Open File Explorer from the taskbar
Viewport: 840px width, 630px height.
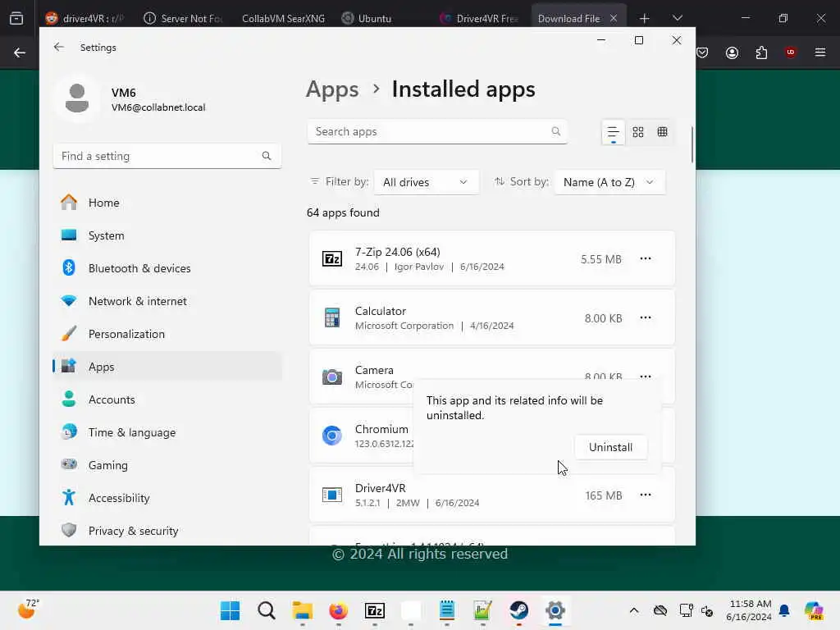click(x=303, y=610)
